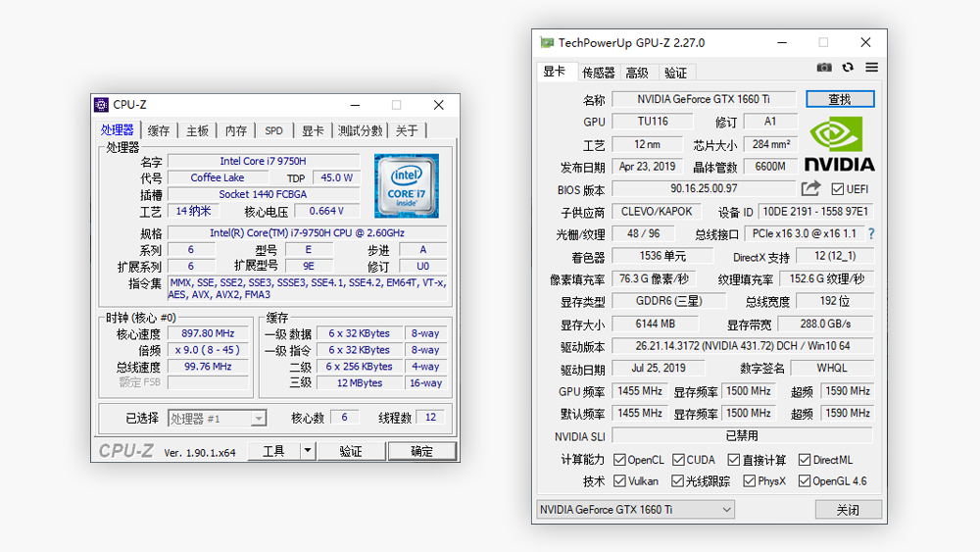This screenshot has width=980, height=552.
Task: Switch to the 显卡 tab in CPU-Z
Action: 313,130
